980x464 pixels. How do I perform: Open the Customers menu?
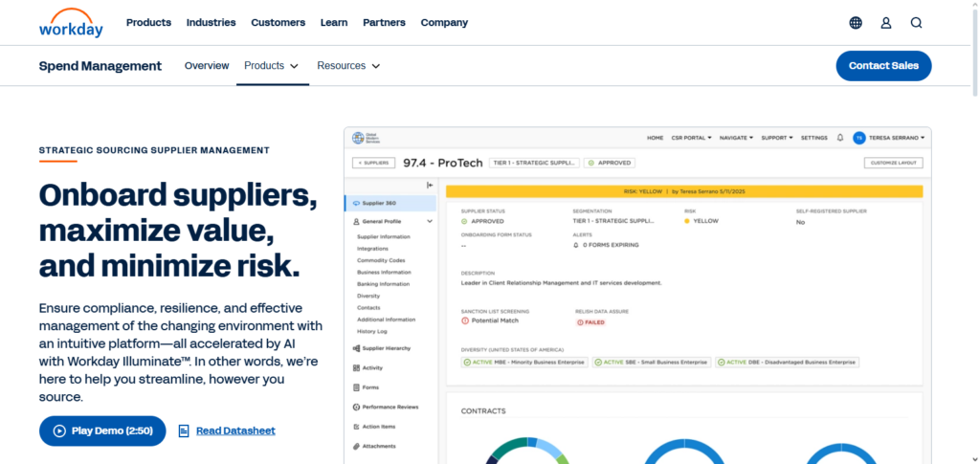coord(278,22)
